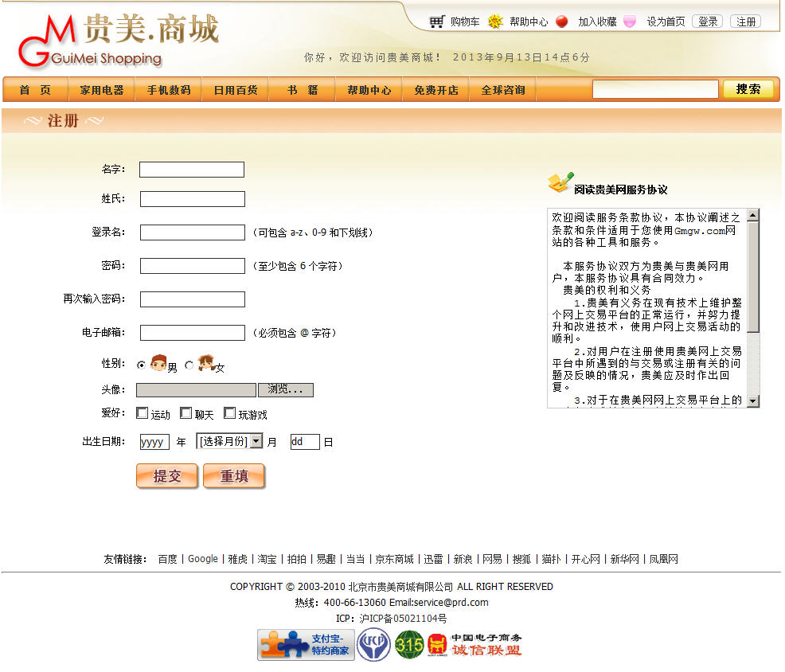Select the female (女) gender radio button
785x672 pixels.
pyautogui.click(x=189, y=365)
